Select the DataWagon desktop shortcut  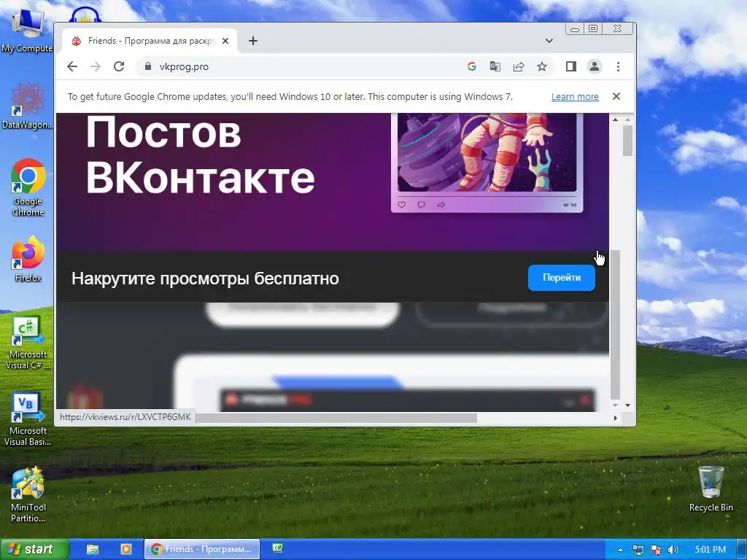[x=27, y=106]
